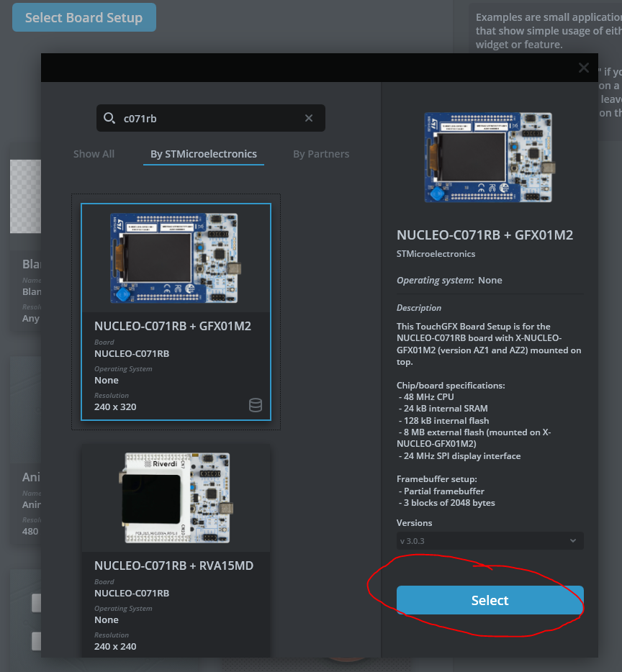The image size is (622, 672).
Task: Select the NUCLEO-C071RB + GFX01M2 board card
Action: [176, 312]
